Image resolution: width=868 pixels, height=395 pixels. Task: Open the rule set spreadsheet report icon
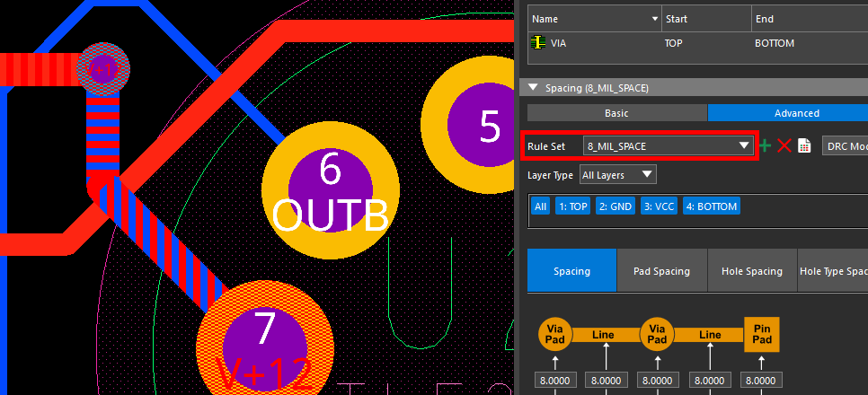(x=804, y=146)
